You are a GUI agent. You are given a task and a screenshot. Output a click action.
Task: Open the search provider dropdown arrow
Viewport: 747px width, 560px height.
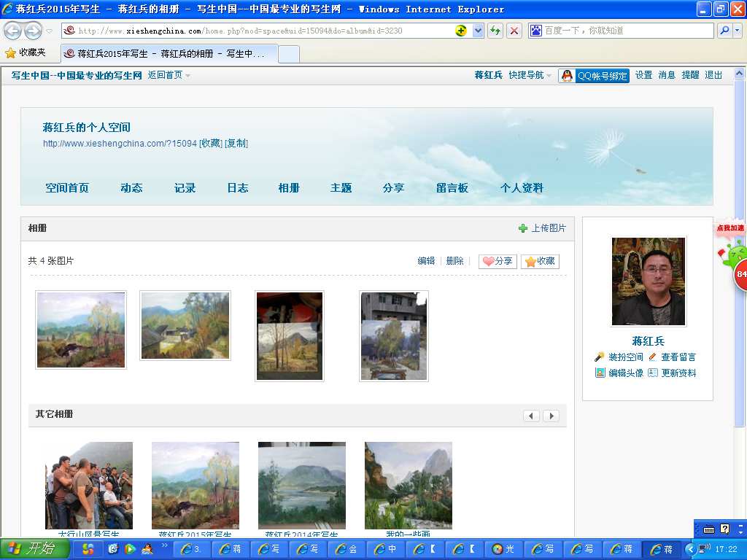737,31
